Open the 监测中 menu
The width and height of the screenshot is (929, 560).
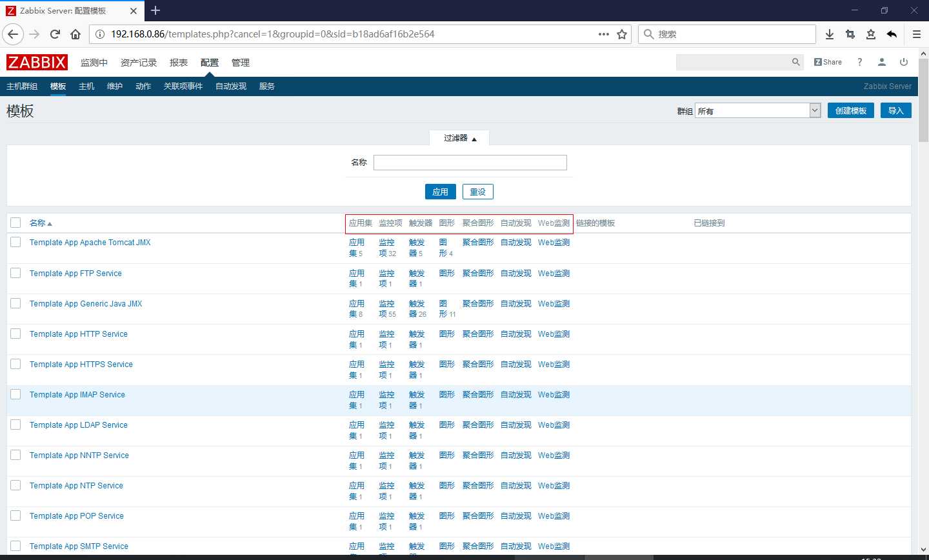tap(94, 63)
